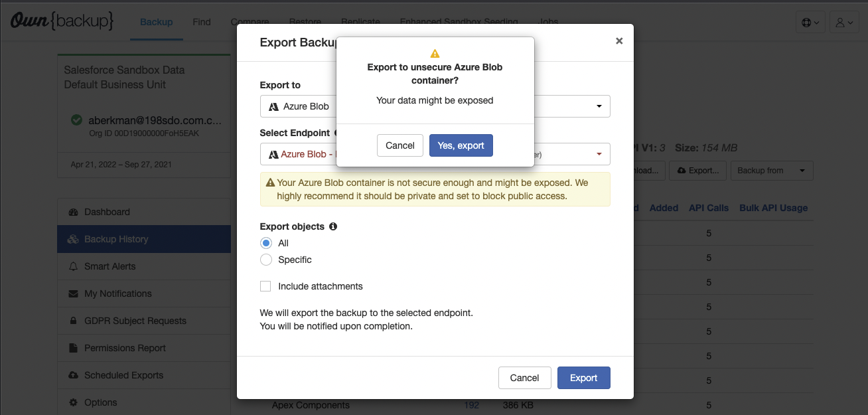Open Options in the sidebar
The image size is (868, 415).
[x=144, y=402]
